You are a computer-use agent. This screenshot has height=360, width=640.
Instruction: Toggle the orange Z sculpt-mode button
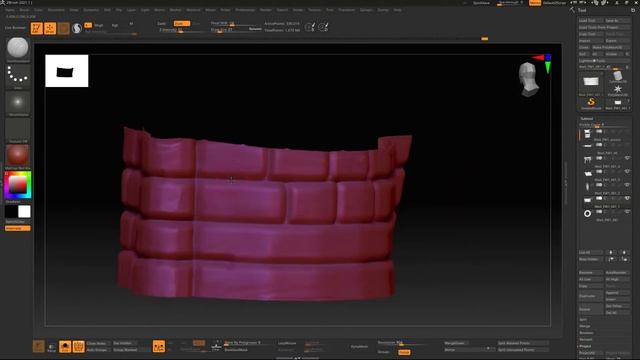click(x=182, y=24)
